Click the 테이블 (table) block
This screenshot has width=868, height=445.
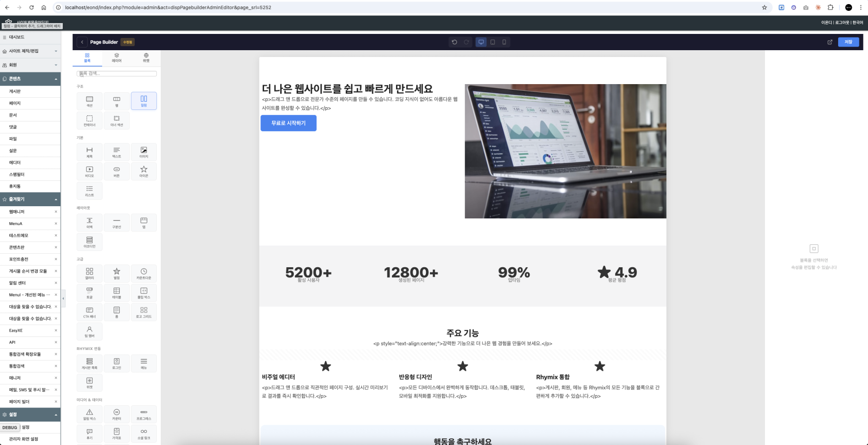(x=117, y=293)
